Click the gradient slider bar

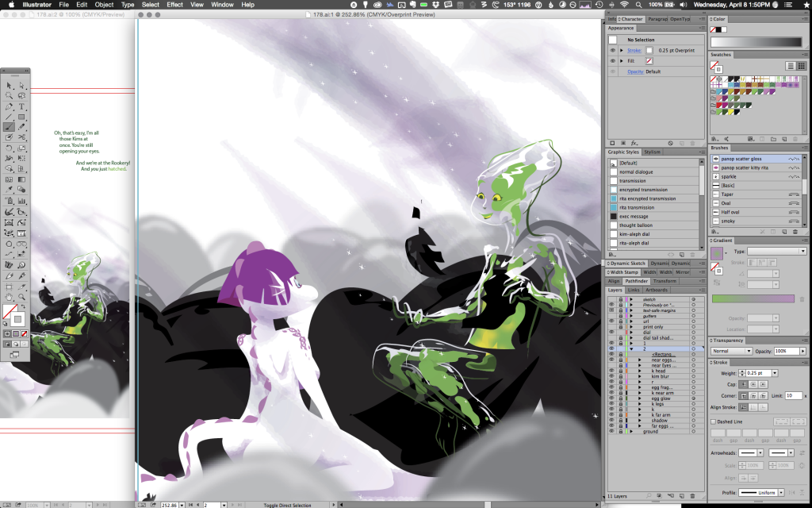tap(753, 298)
